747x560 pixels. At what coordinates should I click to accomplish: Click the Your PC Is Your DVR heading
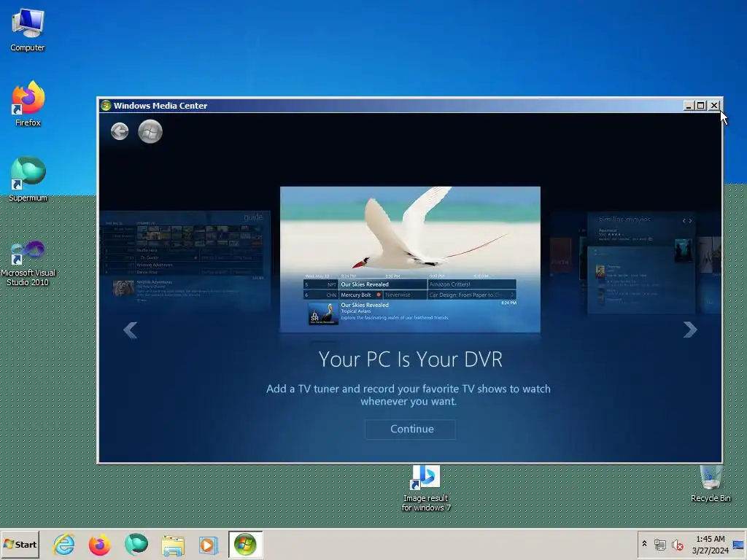(410, 359)
